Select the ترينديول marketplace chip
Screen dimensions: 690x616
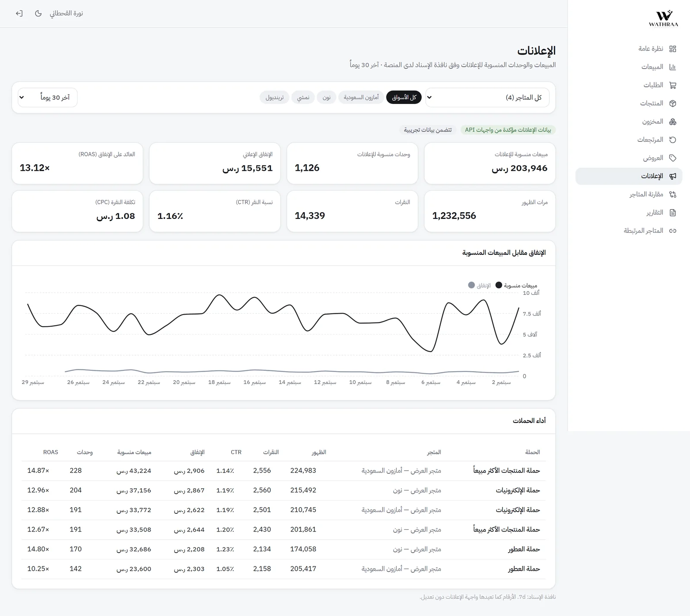coord(275,97)
